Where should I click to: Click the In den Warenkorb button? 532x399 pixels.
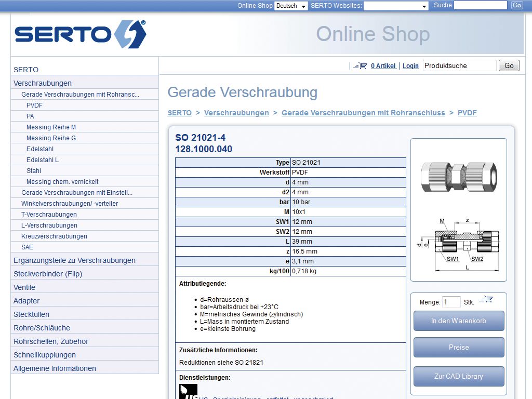[x=459, y=321]
